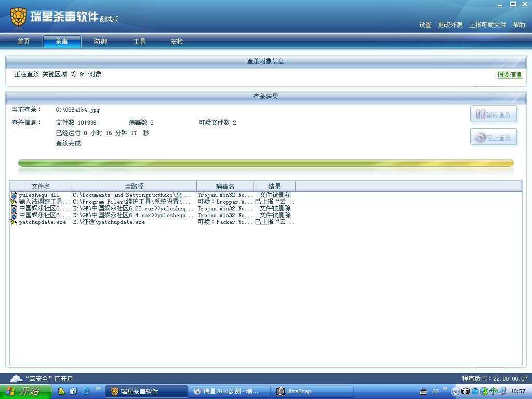Sort by 病毒名 column header
Screen dimensions: 532x399
225,187
